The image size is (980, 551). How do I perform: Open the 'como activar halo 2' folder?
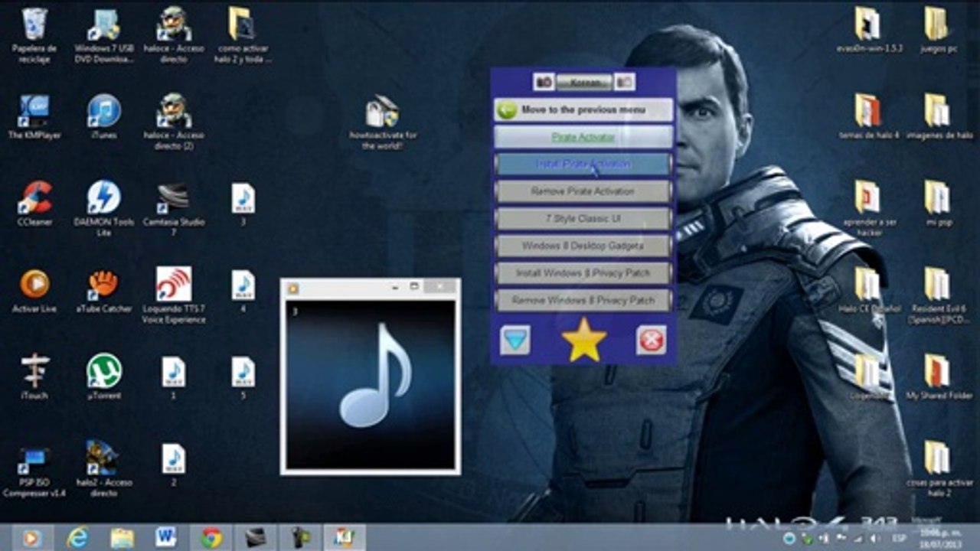[x=243, y=35]
